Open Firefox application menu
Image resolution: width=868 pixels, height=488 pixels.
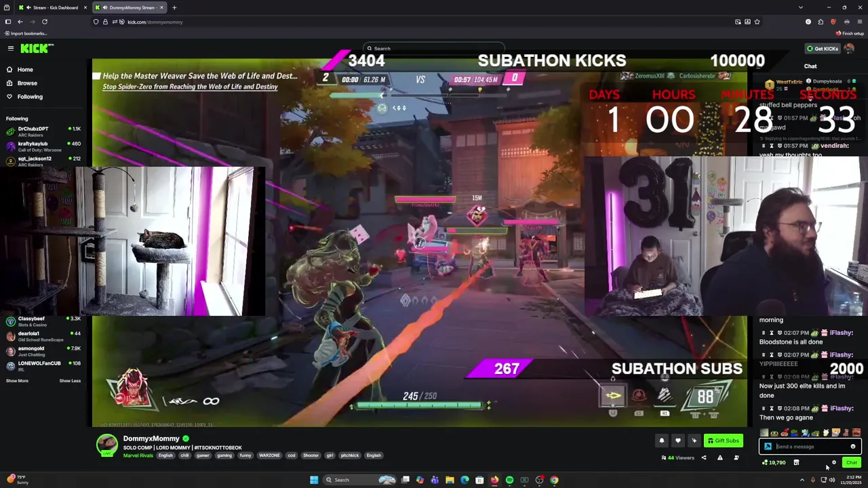(859, 22)
